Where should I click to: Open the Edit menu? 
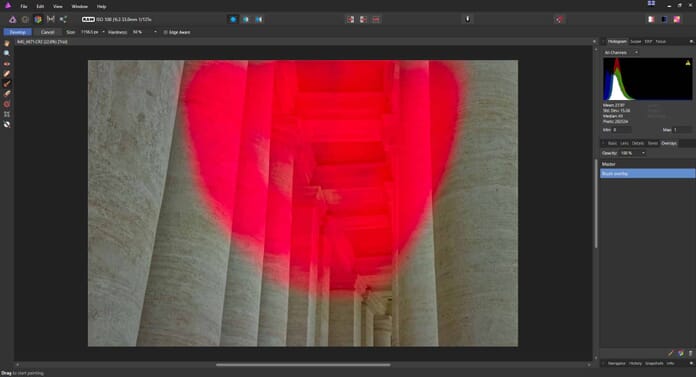pos(40,7)
